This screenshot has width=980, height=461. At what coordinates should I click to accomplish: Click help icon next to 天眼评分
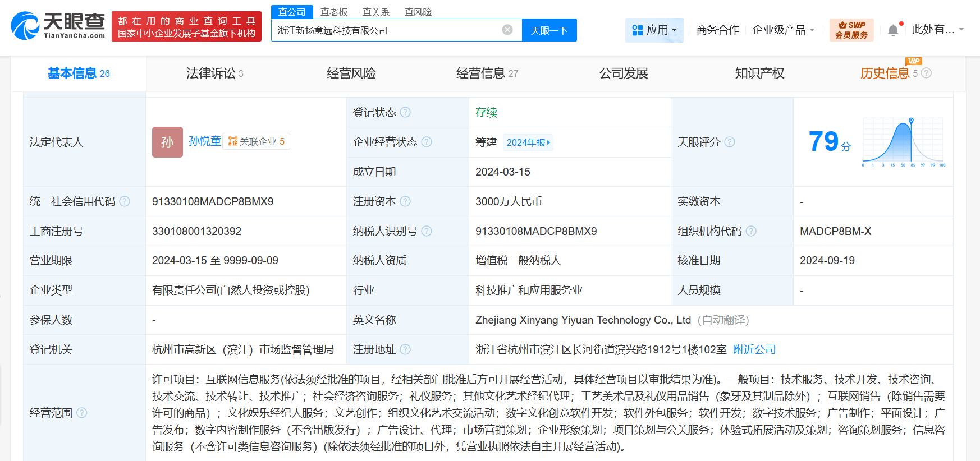[x=730, y=142]
